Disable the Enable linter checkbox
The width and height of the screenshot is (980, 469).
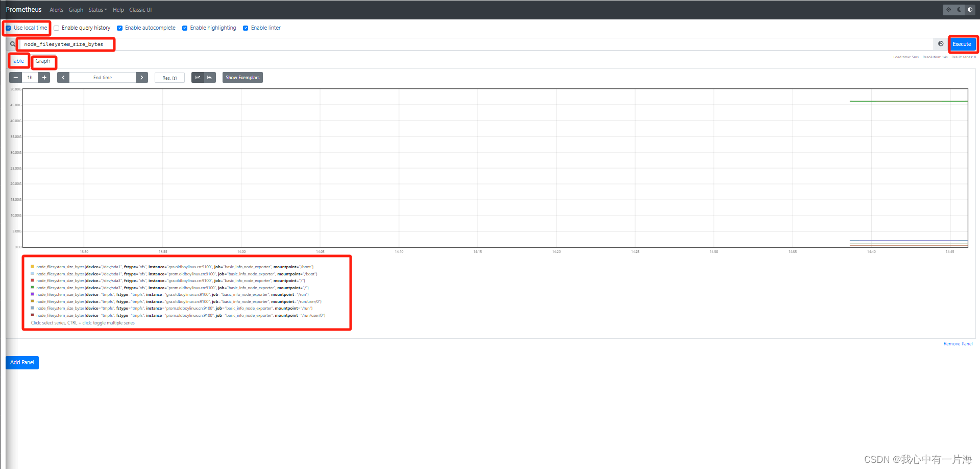246,28
